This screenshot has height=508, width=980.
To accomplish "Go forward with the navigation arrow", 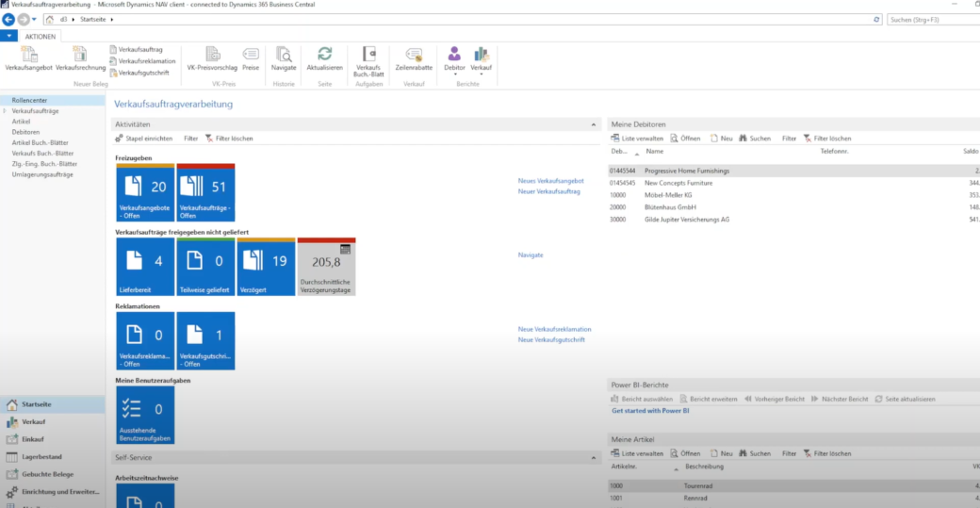I will [x=24, y=20].
